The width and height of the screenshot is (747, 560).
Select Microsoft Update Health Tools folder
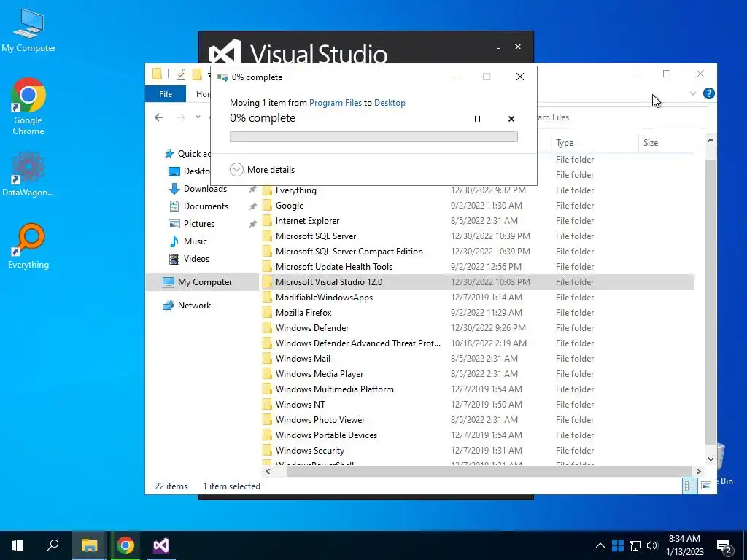(478, 267)
